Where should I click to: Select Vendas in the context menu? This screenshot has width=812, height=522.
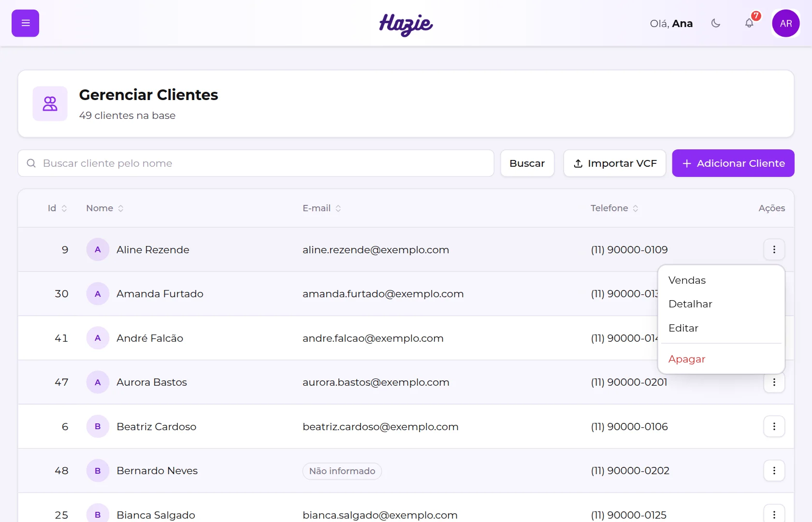coord(721,280)
